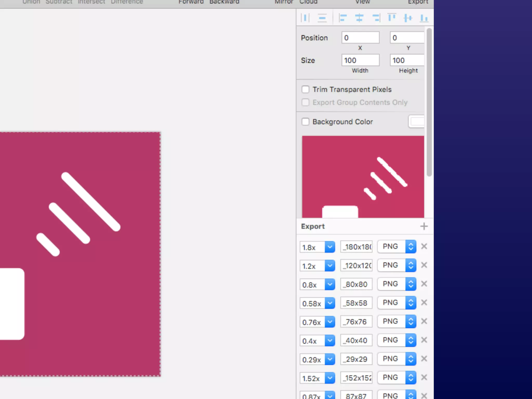The width and height of the screenshot is (532, 399).
Task: Enable Trim Transparent Pixels checkbox
Action: click(305, 89)
